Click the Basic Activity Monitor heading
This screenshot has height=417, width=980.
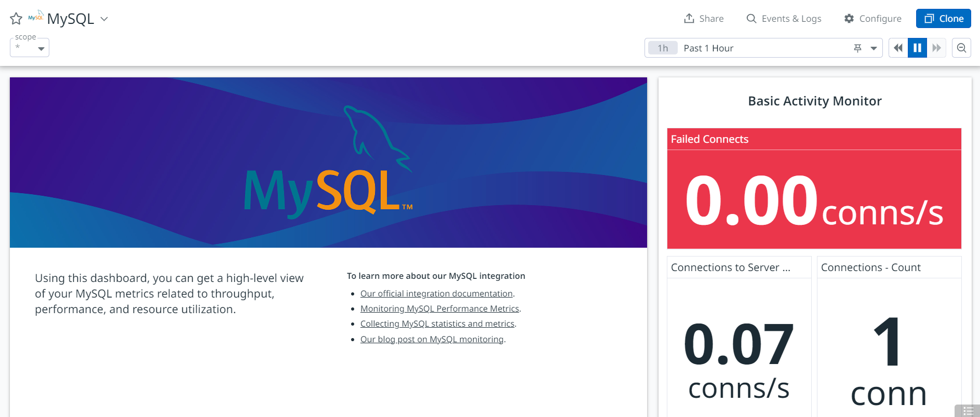pos(814,101)
